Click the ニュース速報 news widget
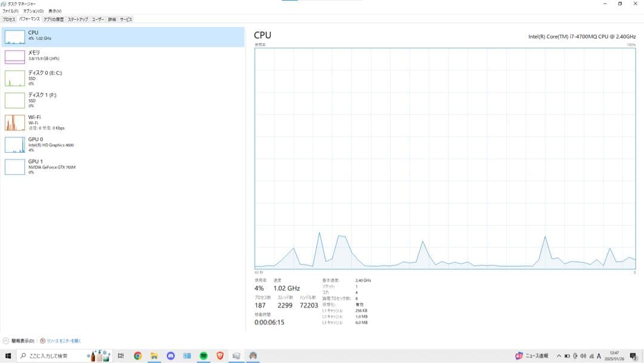The width and height of the screenshot is (644, 363). tap(532, 356)
